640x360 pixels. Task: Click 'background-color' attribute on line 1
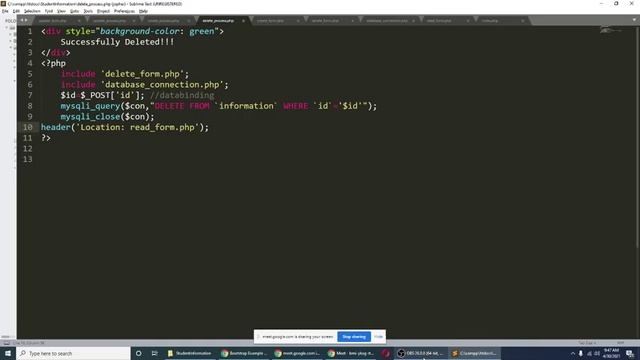coord(140,31)
